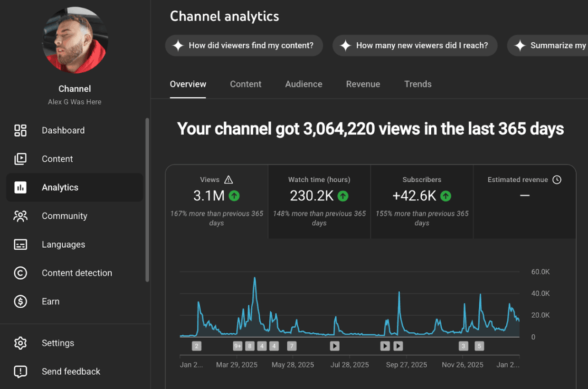Click the Content library icon

tap(20, 159)
